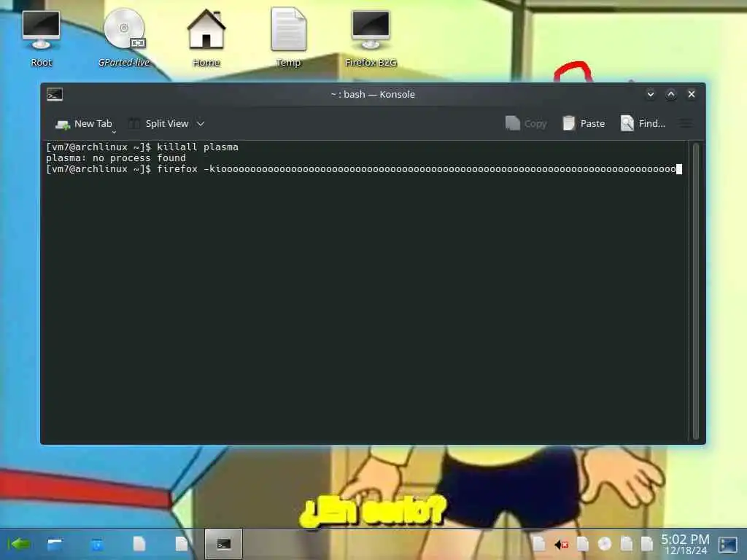Expand the Split View chevron dropdown
This screenshot has width=747, height=560.
201,124
